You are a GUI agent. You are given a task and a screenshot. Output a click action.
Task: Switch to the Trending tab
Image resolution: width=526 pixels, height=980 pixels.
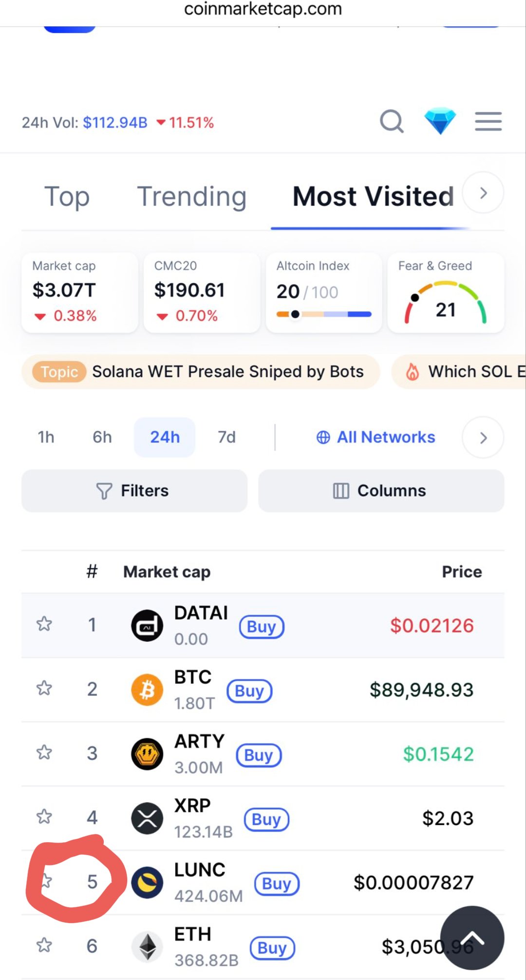[x=191, y=196]
